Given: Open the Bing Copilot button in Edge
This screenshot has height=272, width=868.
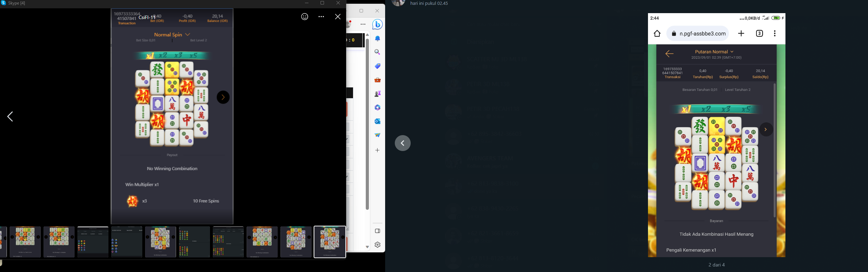Looking at the screenshot, I should click(x=377, y=25).
